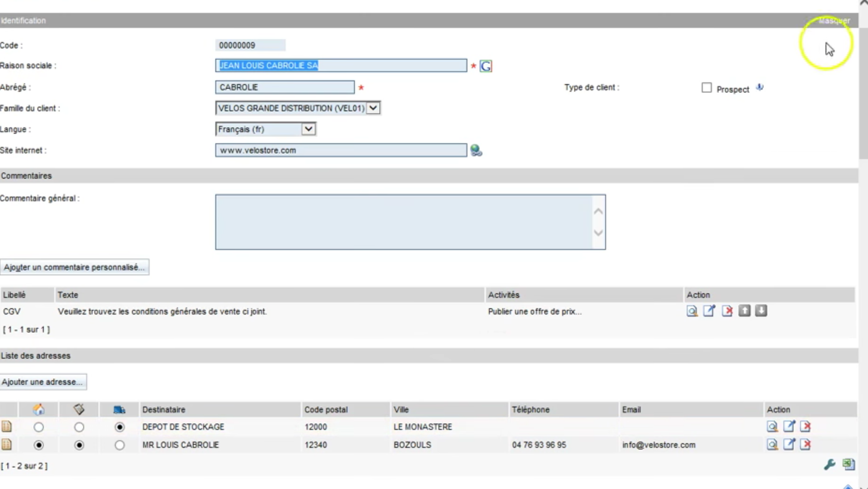The image size is (868, 489).
Task: Export address list with the Excel icon
Action: click(848, 464)
